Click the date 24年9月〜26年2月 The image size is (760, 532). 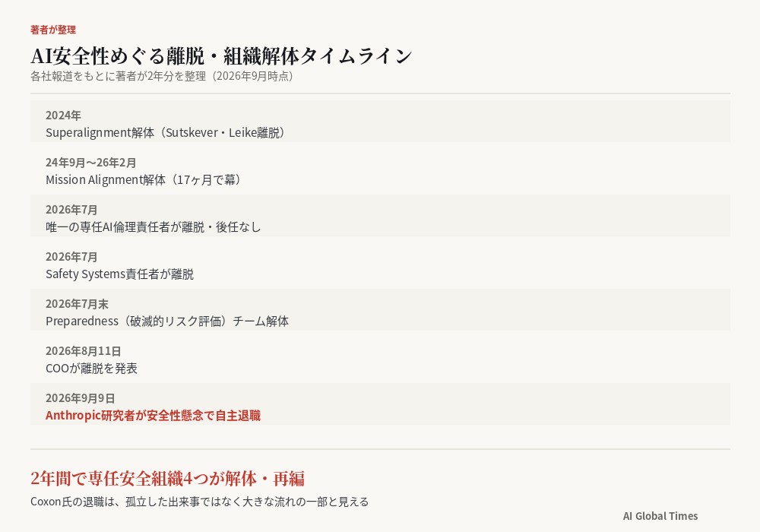(90, 163)
